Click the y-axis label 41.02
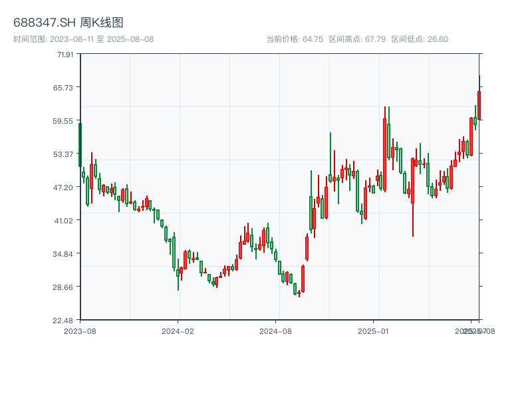The width and height of the screenshot is (532, 399). point(64,221)
